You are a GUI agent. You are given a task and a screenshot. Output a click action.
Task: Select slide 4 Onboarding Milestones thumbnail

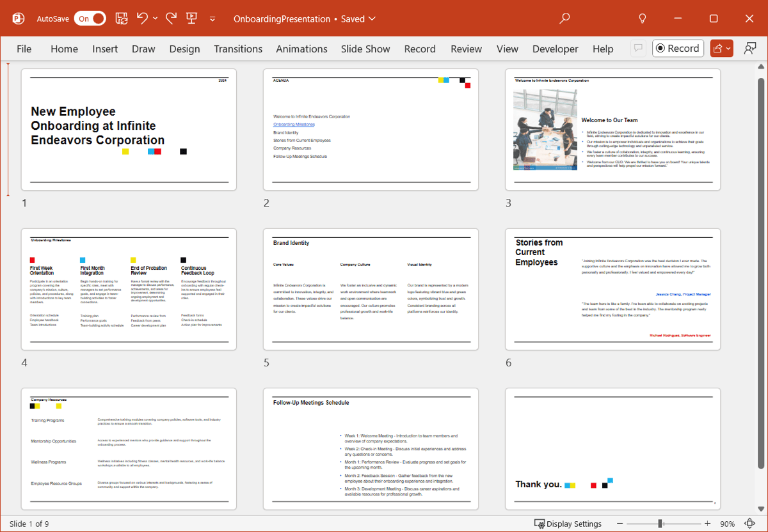[x=129, y=289]
